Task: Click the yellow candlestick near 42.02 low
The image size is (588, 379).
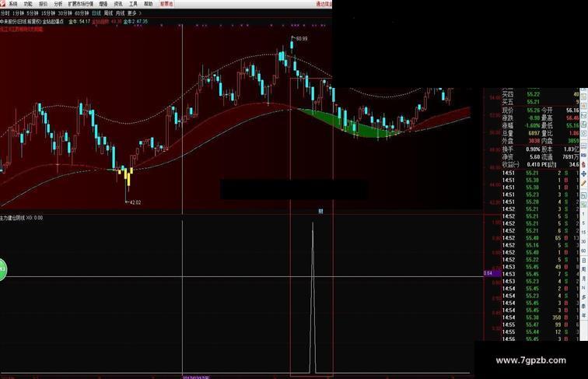Action: (x=128, y=179)
